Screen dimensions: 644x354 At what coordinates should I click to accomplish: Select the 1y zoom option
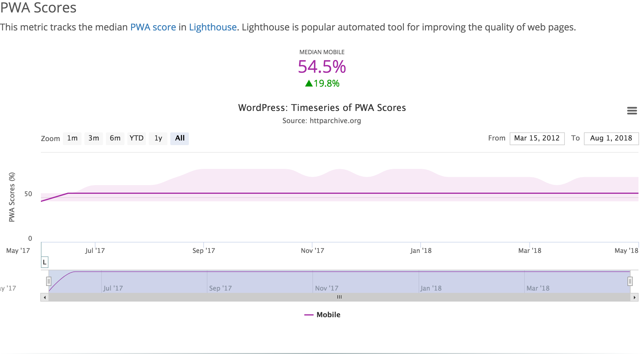coord(158,138)
